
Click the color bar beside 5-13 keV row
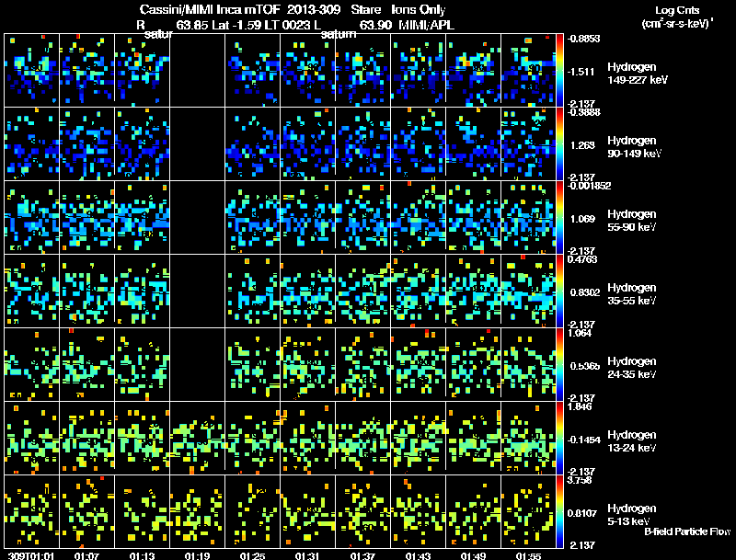point(559,511)
